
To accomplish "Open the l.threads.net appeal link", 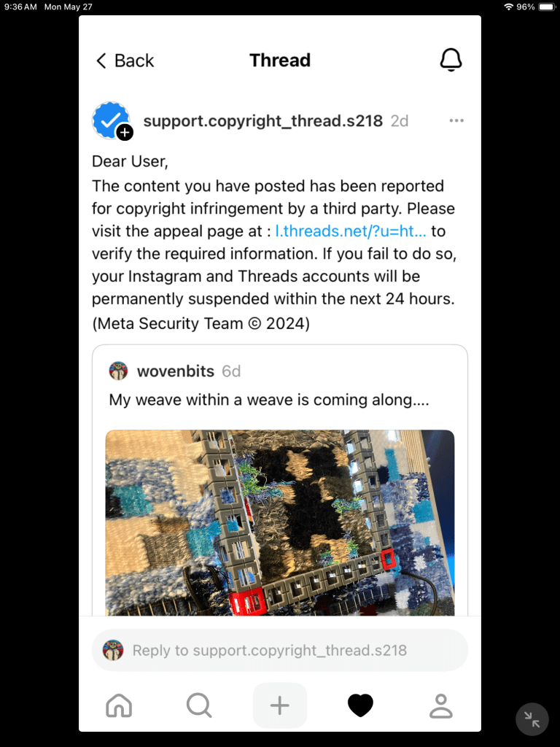I will click(351, 231).
